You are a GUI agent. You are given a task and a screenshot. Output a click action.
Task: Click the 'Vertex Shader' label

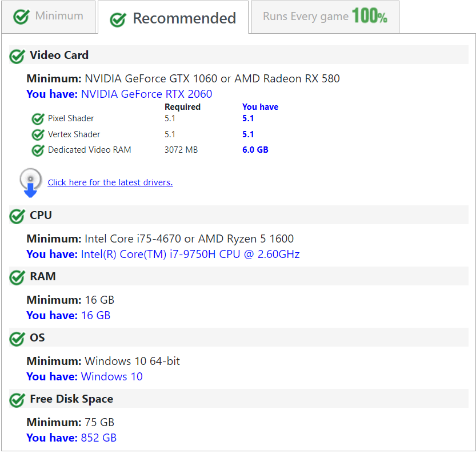(74, 134)
